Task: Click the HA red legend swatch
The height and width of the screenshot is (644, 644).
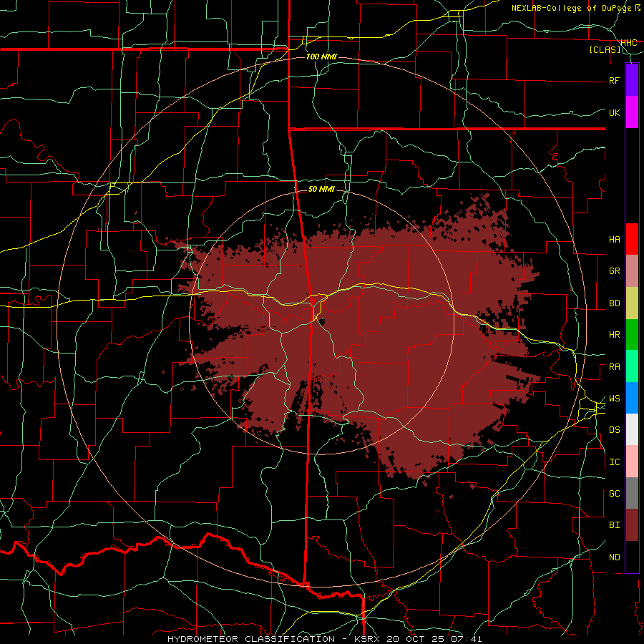Action: [x=632, y=239]
